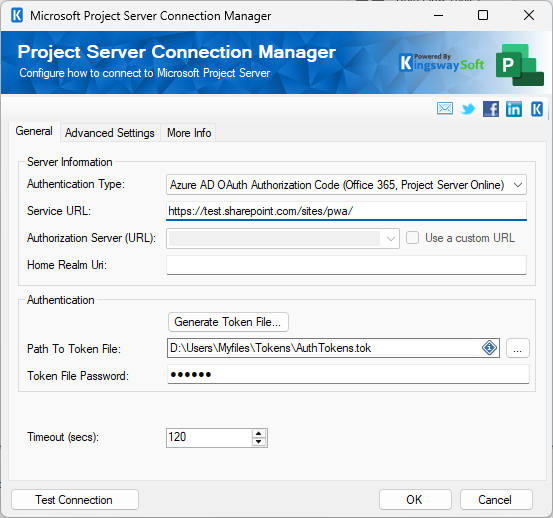Click the email envelope icon
The height and width of the screenshot is (518, 553).
445,109
